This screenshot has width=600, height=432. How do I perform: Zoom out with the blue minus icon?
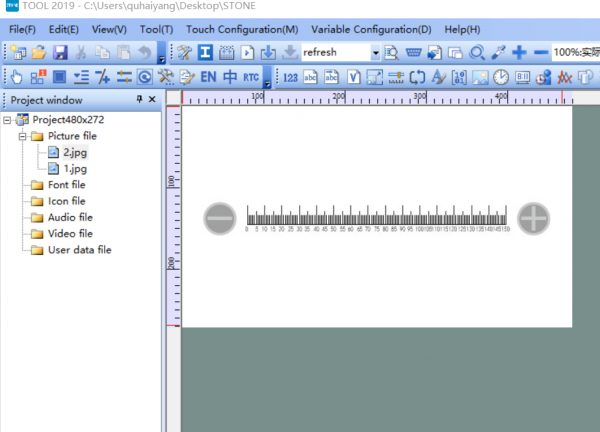click(x=541, y=52)
